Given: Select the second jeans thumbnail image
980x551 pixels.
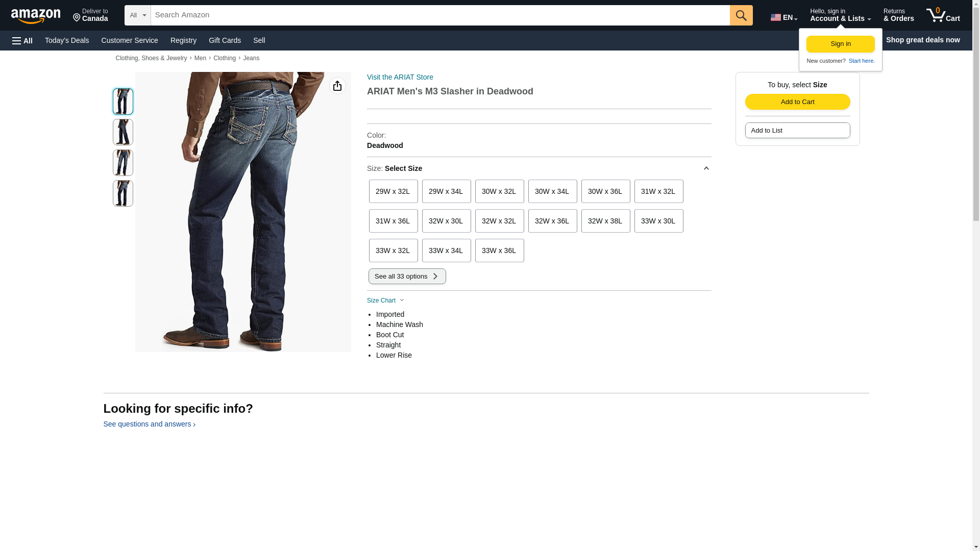Looking at the screenshot, I should pos(122,132).
